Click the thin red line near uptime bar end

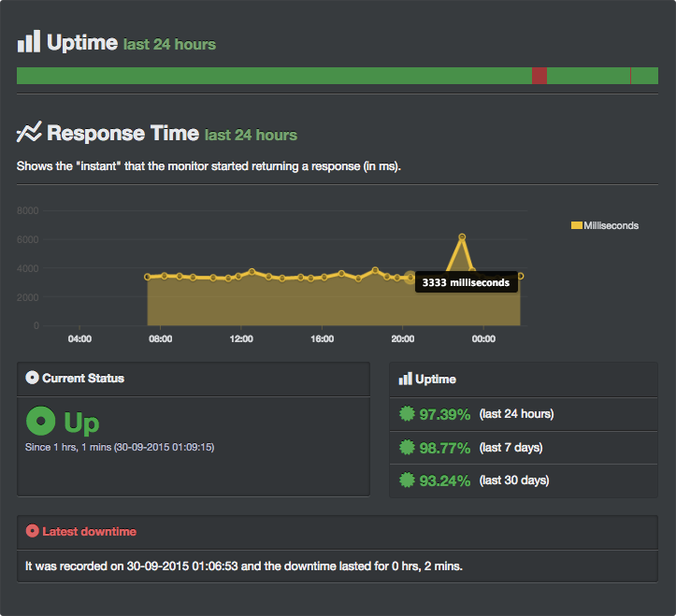(631, 76)
